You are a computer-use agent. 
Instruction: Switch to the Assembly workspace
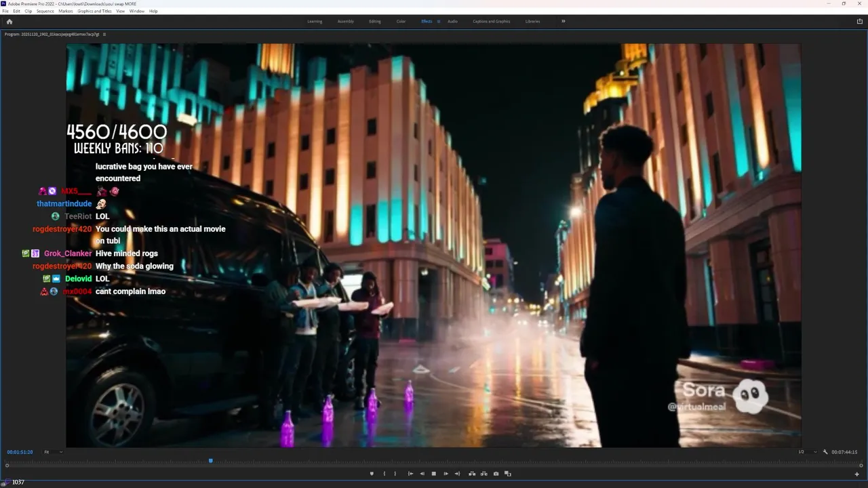pyautogui.click(x=346, y=21)
